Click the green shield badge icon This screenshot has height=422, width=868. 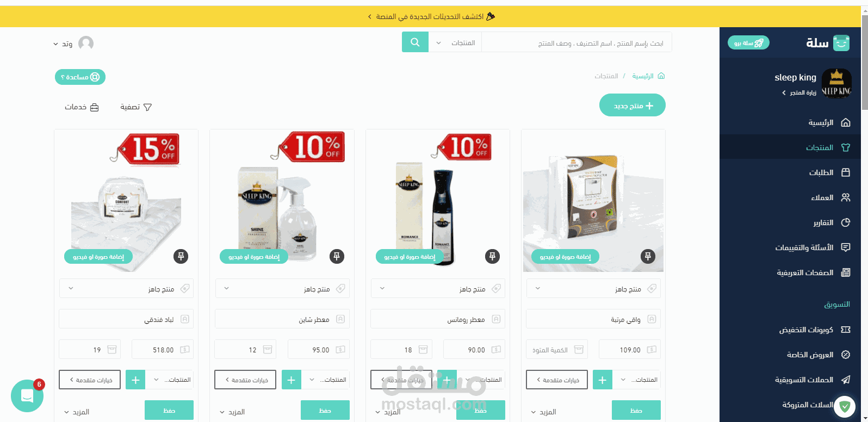point(845,406)
